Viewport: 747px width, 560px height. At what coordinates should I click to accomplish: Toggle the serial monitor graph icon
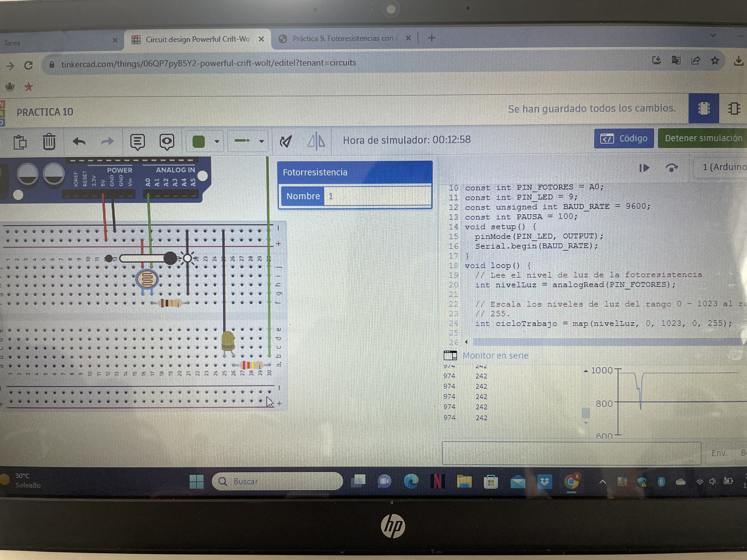tap(450, 355)
